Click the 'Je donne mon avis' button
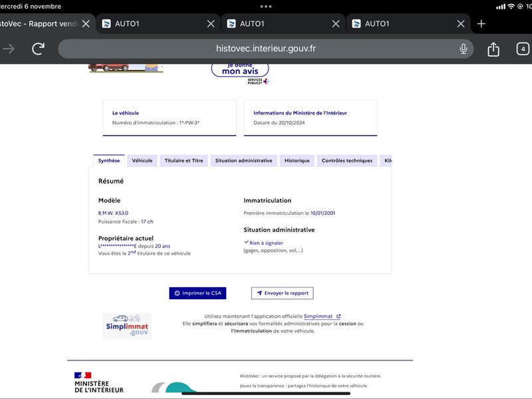The image size is (532, 399). coord(240,70)
